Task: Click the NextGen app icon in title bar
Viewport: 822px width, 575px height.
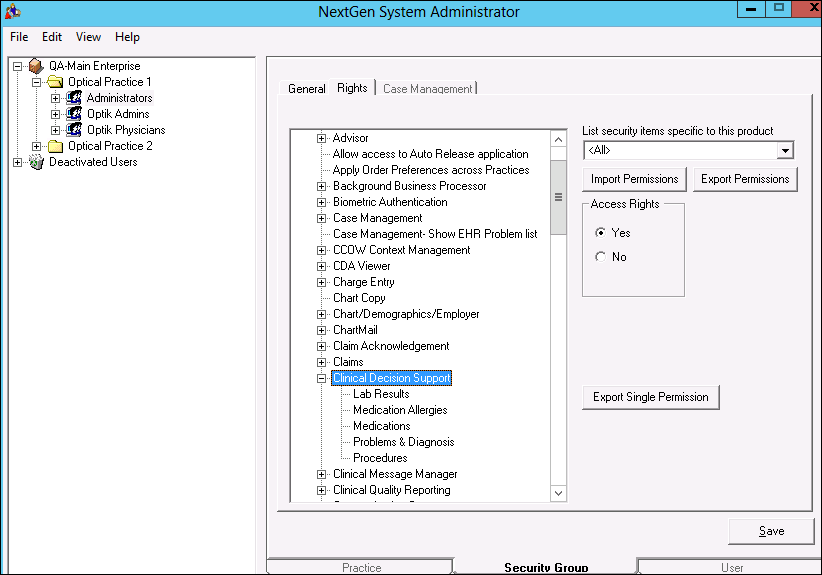Action: 13,11
